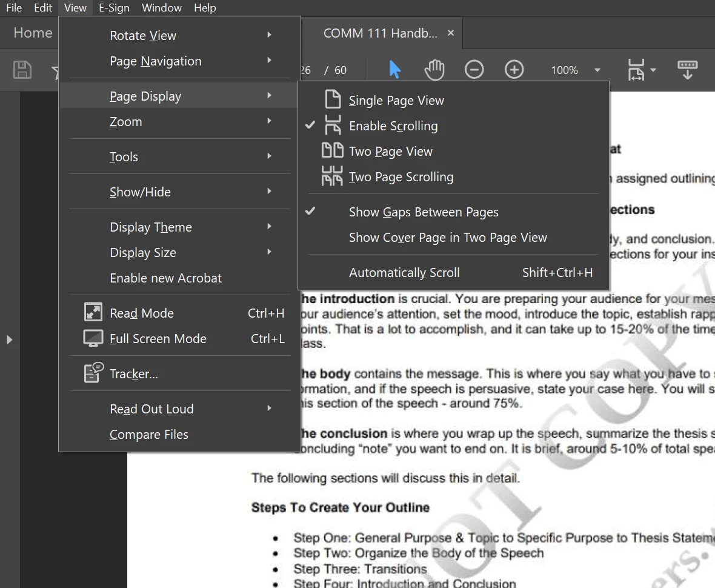Screen dimensions: 715x588
Task: Switch to the Home tab
Action: click(x=33, y=33)
